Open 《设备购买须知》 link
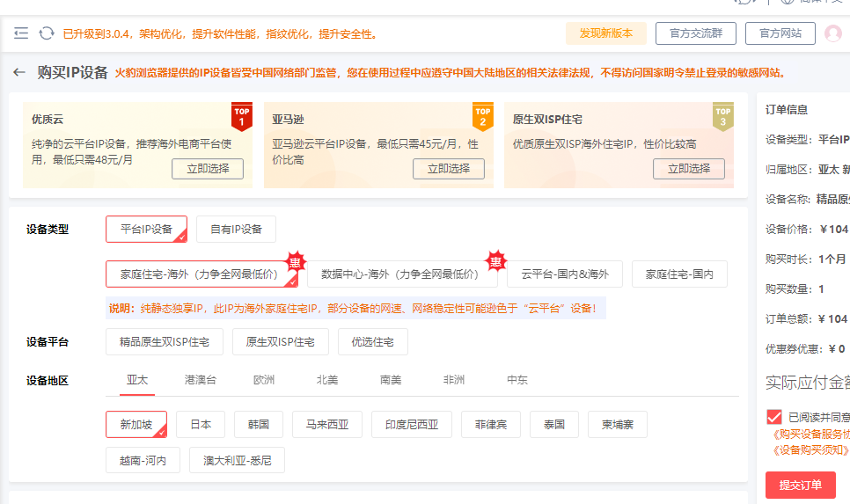The width and height of the screenshot is (850, 504). (810, 449)
